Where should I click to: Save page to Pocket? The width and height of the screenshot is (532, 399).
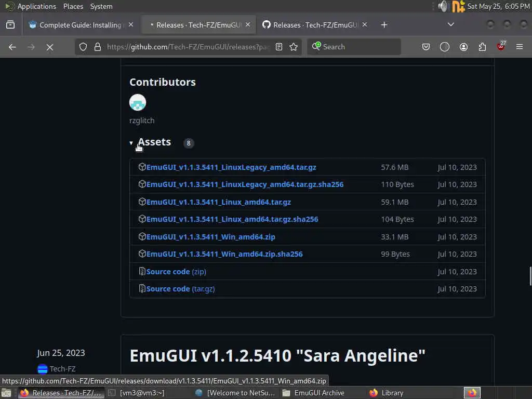(426, 47)
